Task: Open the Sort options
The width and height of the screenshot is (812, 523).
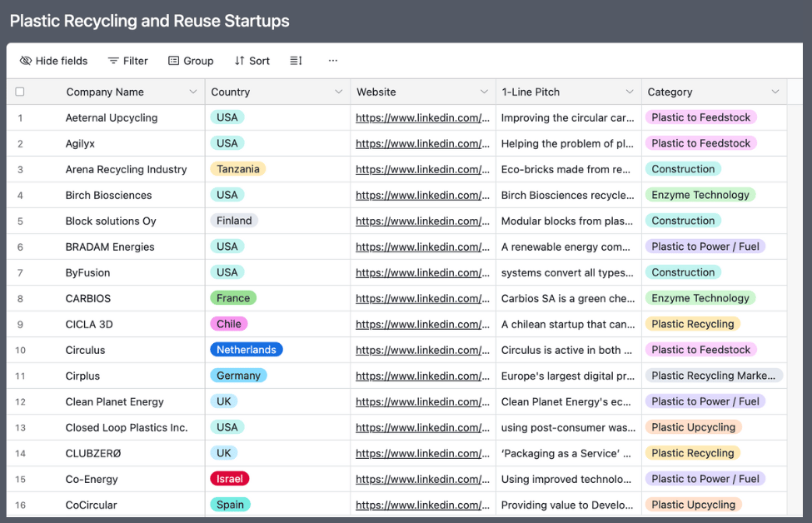Action: 252,61
